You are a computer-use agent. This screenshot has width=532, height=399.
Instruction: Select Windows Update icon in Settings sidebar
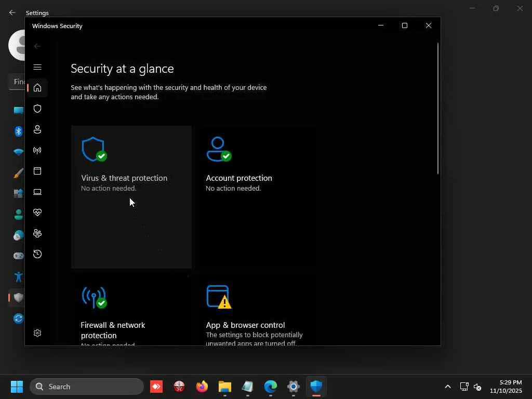click(18, 318)
